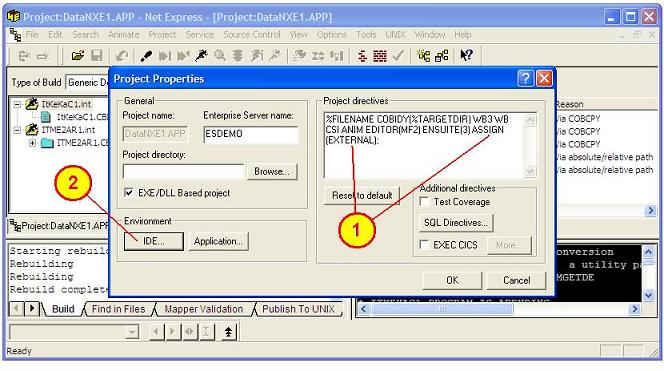Enable the Test Coverage checkbox
Screen dimensions: 664x371
tap(424, 202)
